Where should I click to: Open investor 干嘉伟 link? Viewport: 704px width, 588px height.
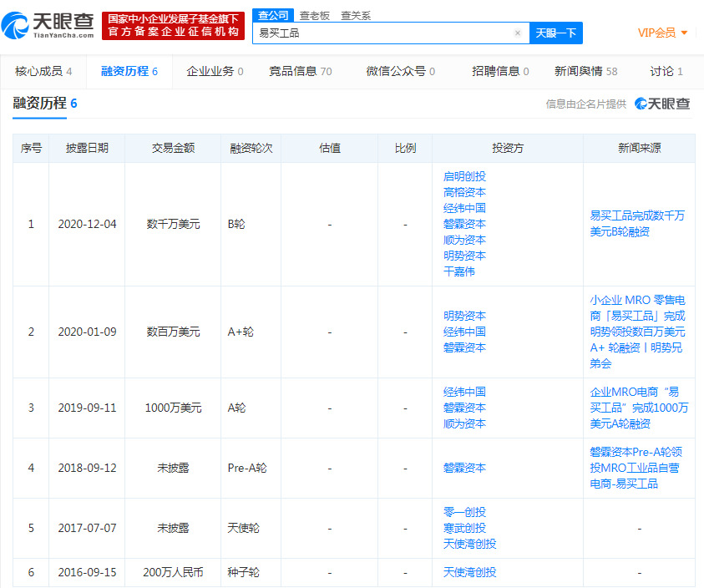(458, 271)
